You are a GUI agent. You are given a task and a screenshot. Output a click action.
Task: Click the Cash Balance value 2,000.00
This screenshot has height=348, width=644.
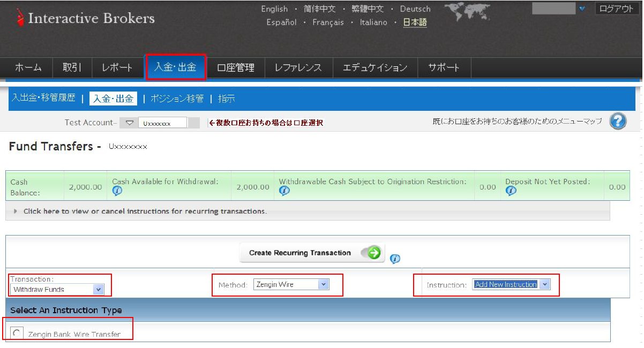coord(86,187)
